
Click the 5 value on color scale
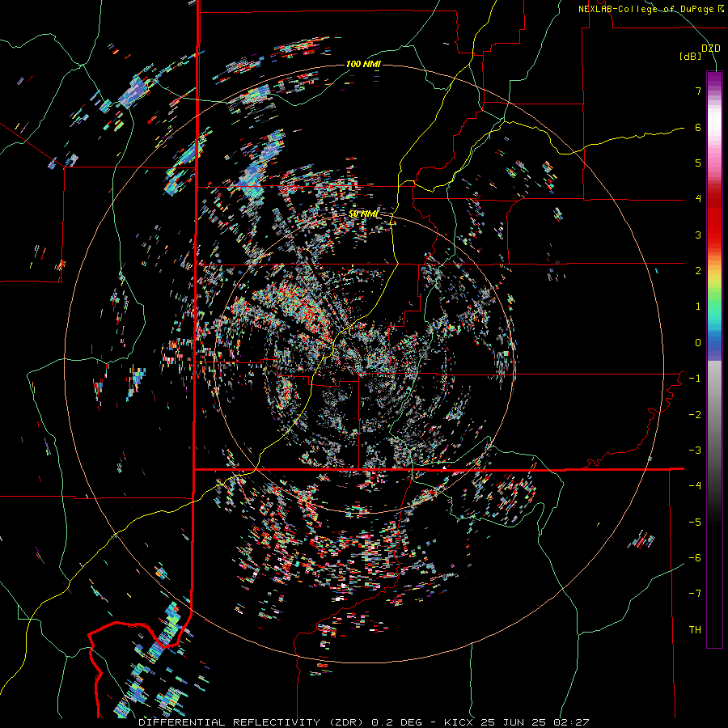coord(698,163)
